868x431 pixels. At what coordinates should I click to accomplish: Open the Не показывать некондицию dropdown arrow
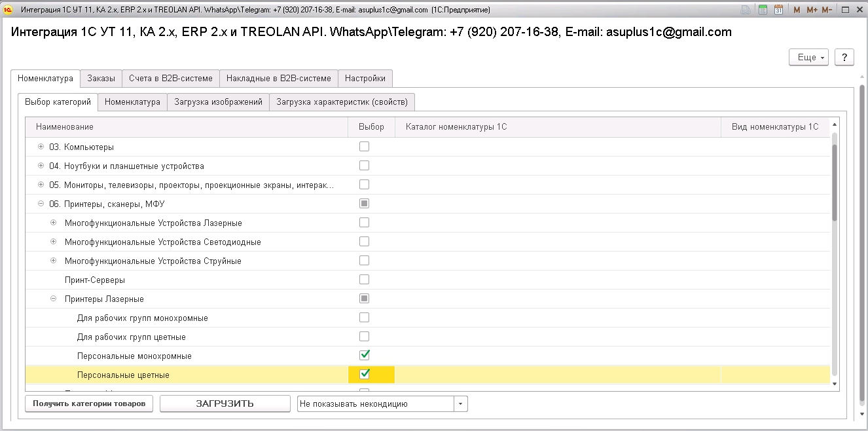pos(461,403)
